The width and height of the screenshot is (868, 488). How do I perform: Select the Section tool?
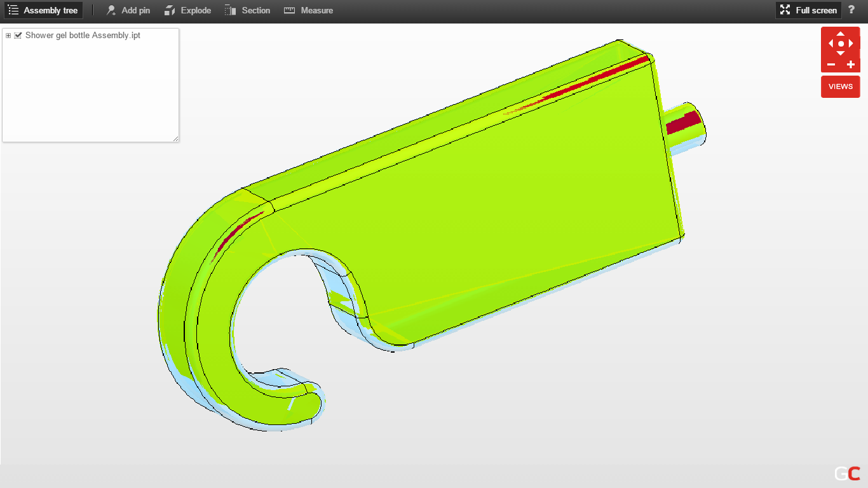(x=247, y=10)
